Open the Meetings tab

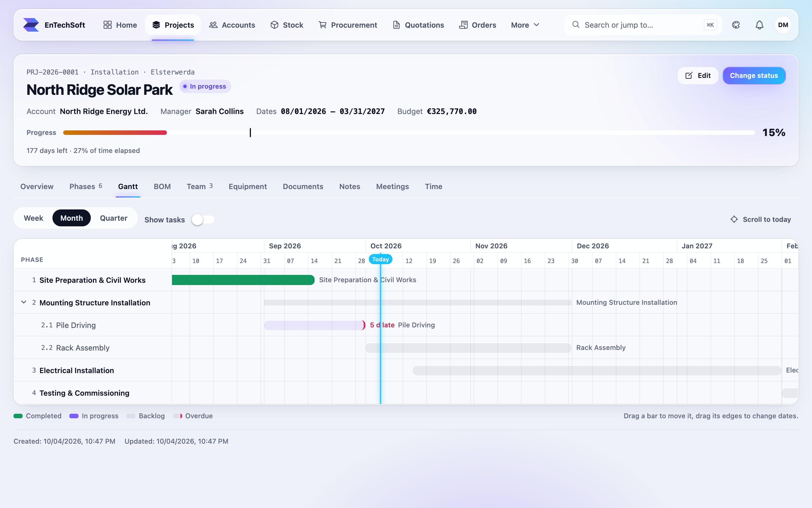(x=392, y=187)
